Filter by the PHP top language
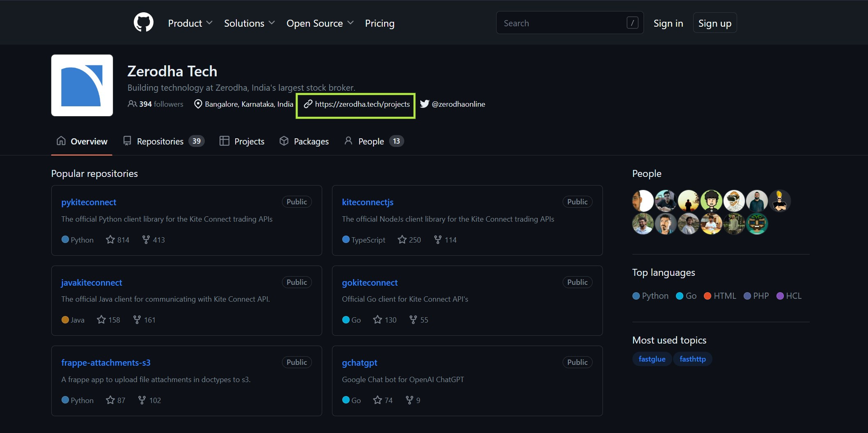 [756, 296]
